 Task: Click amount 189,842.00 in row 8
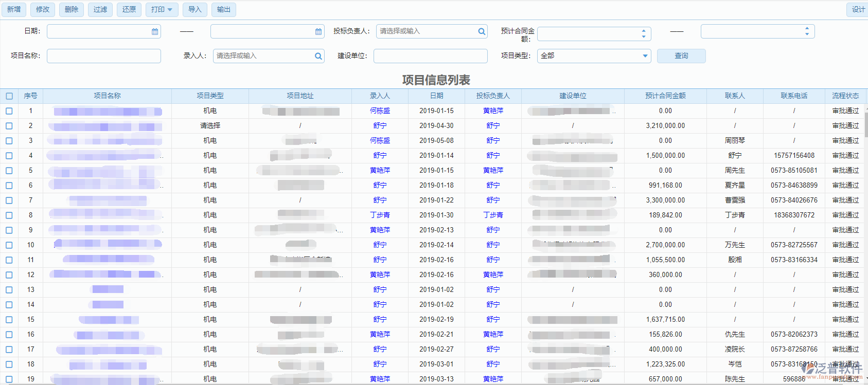coord(665,215)
